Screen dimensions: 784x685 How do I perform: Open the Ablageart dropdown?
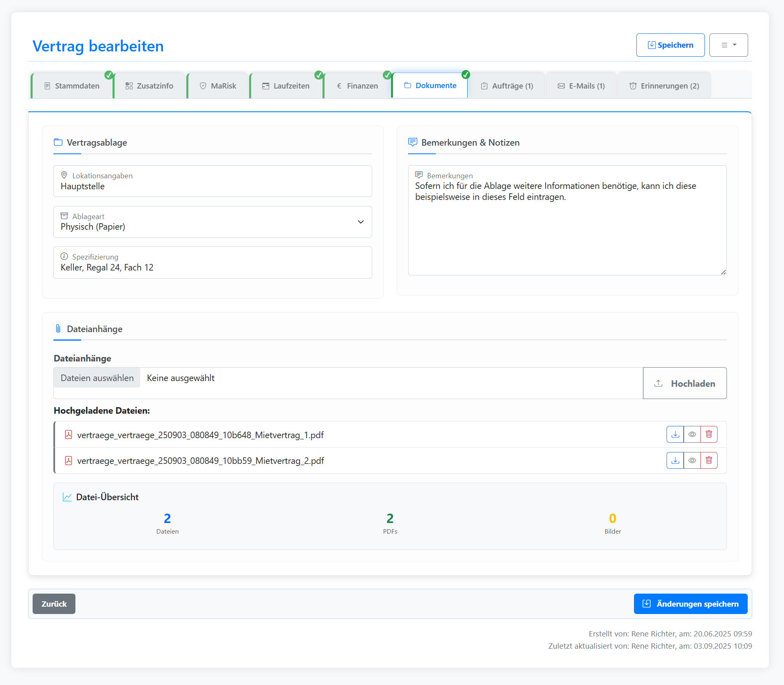click(x=212, y=222)
